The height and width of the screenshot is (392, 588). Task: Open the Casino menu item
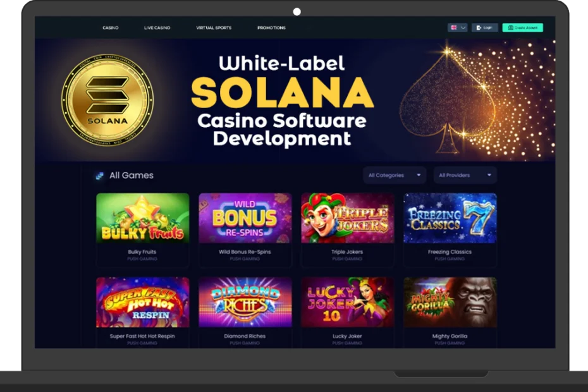(111, 28)
